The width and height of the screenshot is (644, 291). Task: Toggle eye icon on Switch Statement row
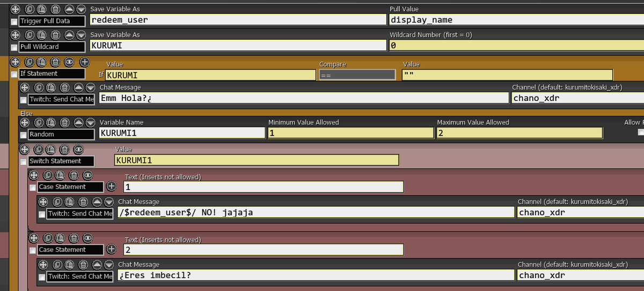click(78, 149)
